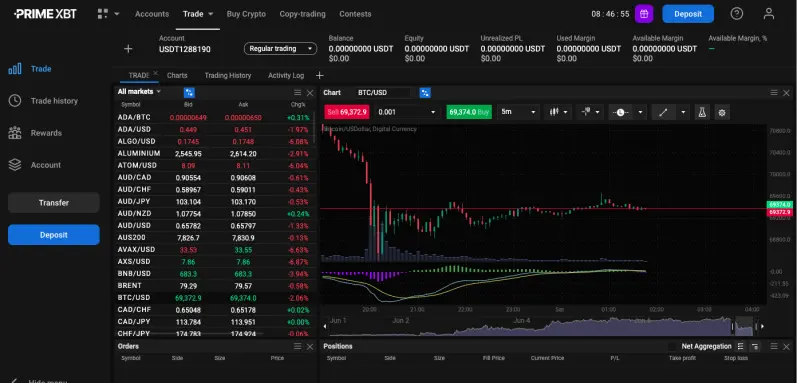Open chart settings gear icon
The width and height of the screenshot is (797, 383).
pos(722,112)
